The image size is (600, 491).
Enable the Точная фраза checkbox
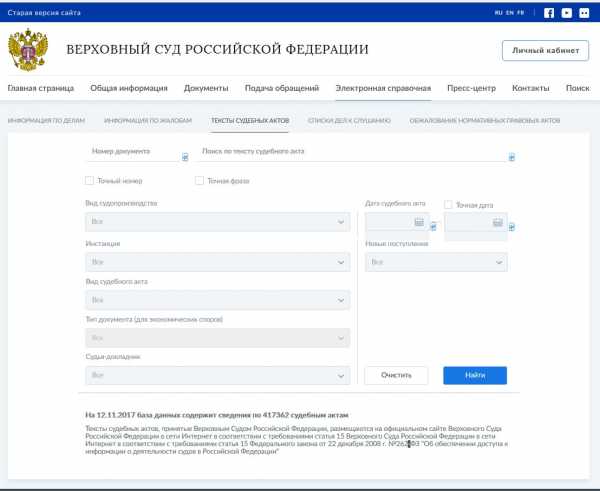(199, 181)
